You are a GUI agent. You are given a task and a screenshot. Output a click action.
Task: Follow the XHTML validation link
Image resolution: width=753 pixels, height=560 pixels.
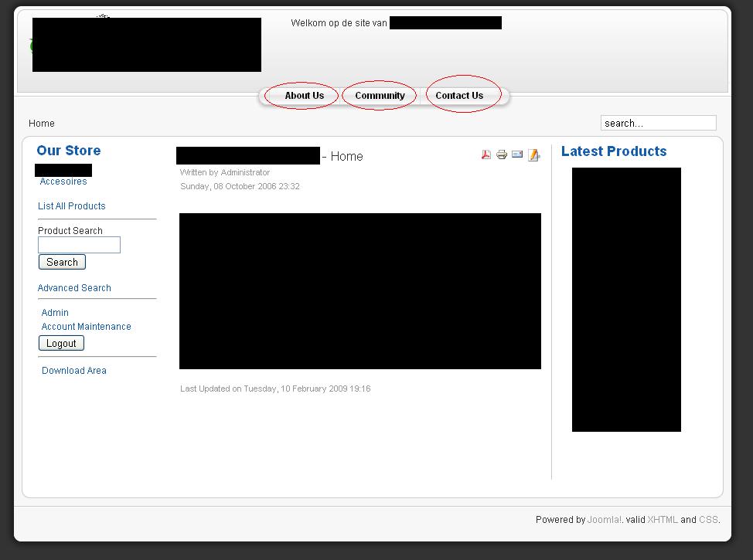click(663, 519)
